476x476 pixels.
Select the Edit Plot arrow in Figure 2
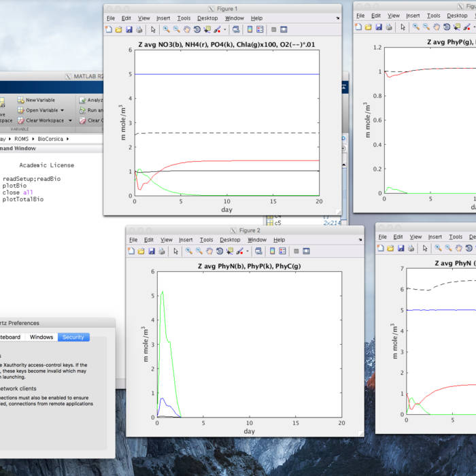[x=175, y=251]
